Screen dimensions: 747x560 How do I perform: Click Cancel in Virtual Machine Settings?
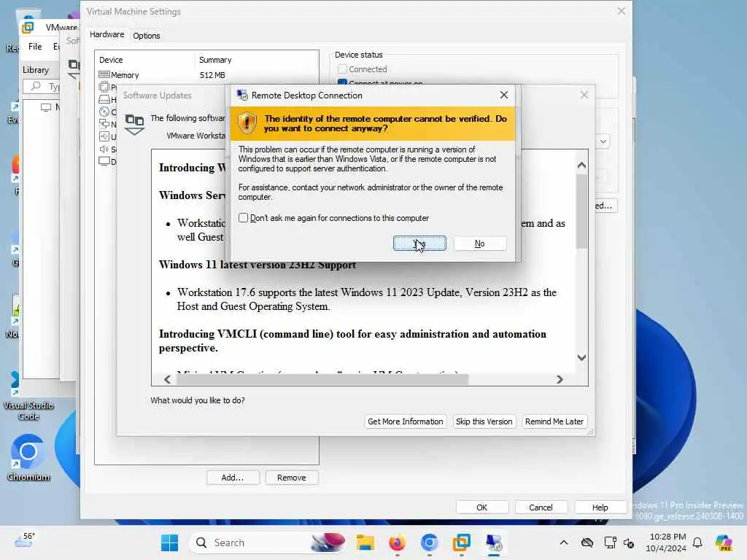[x=541, y=507]
